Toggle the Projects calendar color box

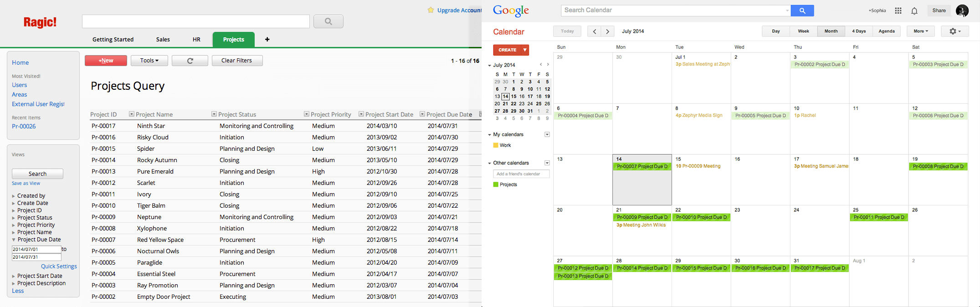coord(496,184)
